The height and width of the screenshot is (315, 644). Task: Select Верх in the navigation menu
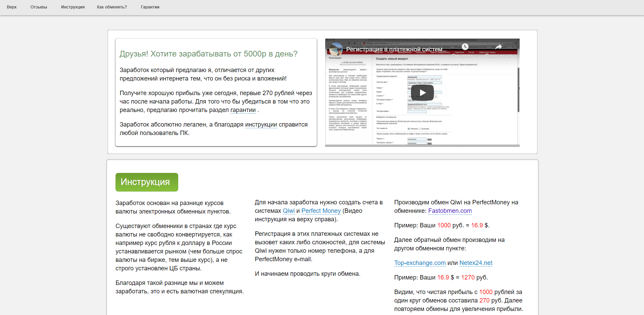pyautogui.click(x=12, y=7)
